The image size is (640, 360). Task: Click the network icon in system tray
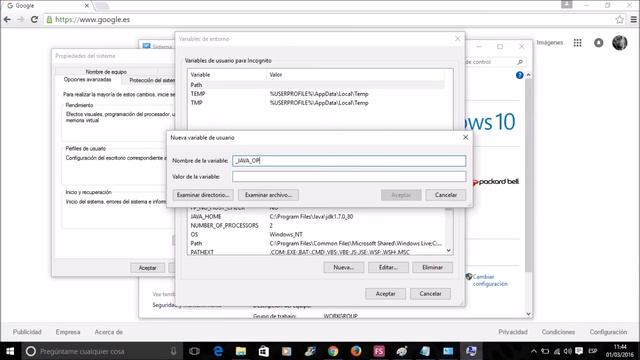557,351
